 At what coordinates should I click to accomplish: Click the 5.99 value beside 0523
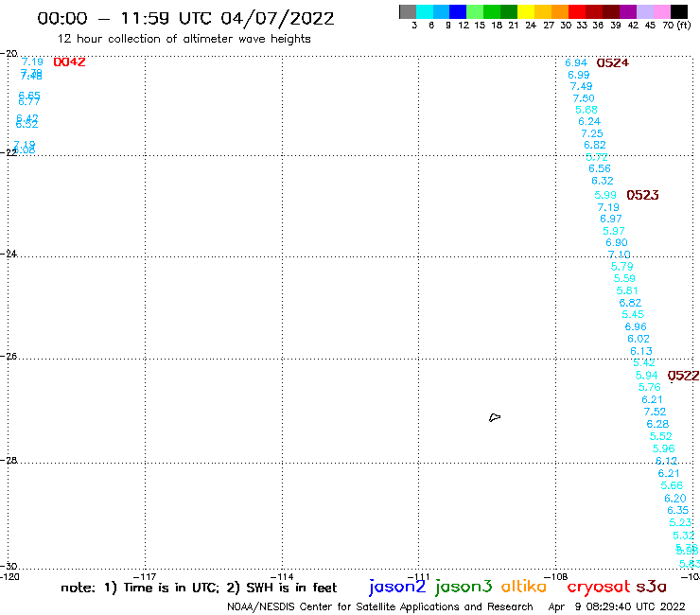(605, 195)
